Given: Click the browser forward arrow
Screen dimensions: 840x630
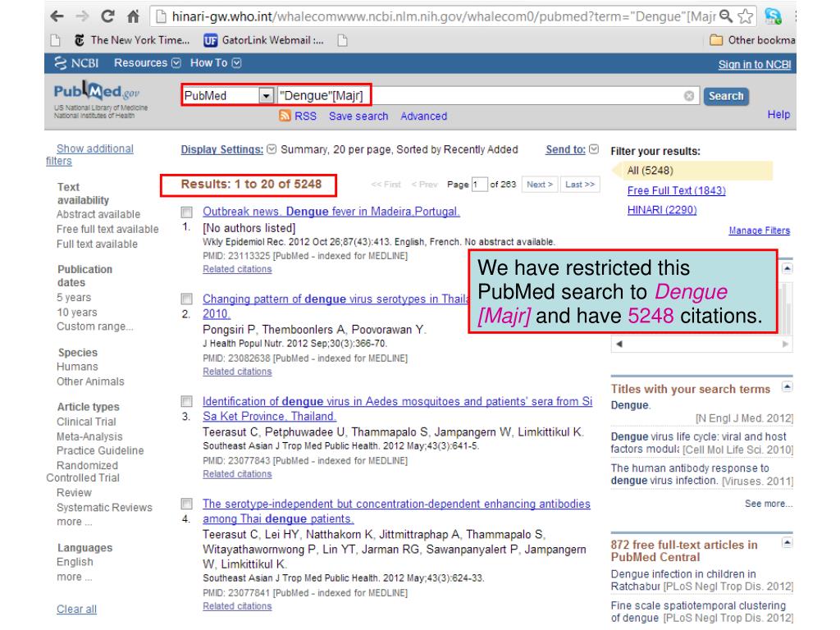Looking at the screenshot, I should coord(82,16).
